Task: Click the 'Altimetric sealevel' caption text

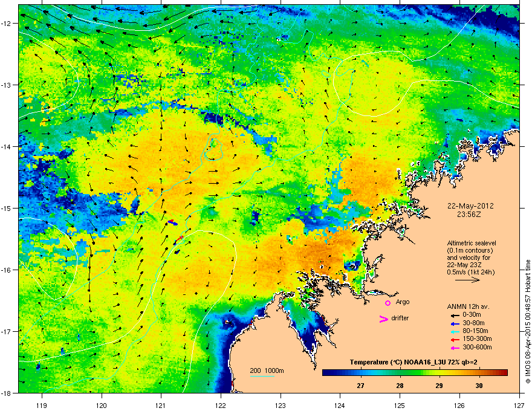Action: [x=472, y=243]
